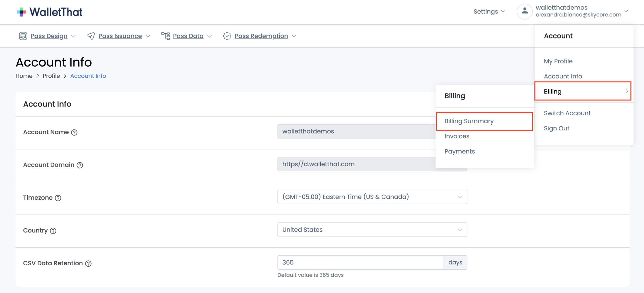Image resolution: width=644 pixels, height=293 pixels.
Task: Click the WalletThat logo icon
Action: coord(21,12)
